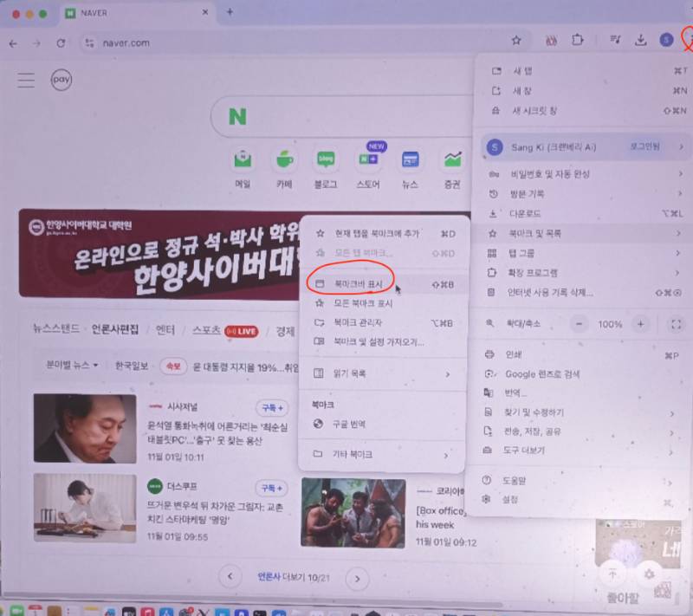Viewport: 693px width, 616px height.
Task: Open the 구글 번역 bookmark
Action: pyautogui.click(x=349, y=425)
